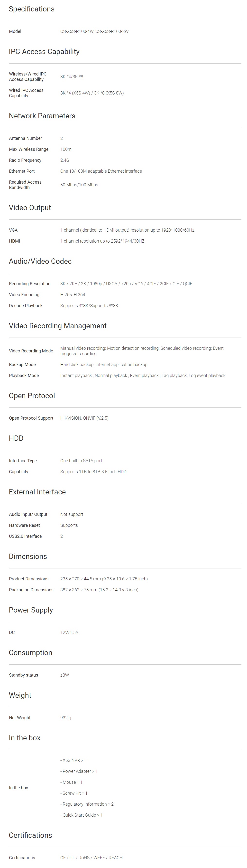Viewport: 247px width, 868px height.
Task: Click the External Interface heading
Action: [37, 492]
